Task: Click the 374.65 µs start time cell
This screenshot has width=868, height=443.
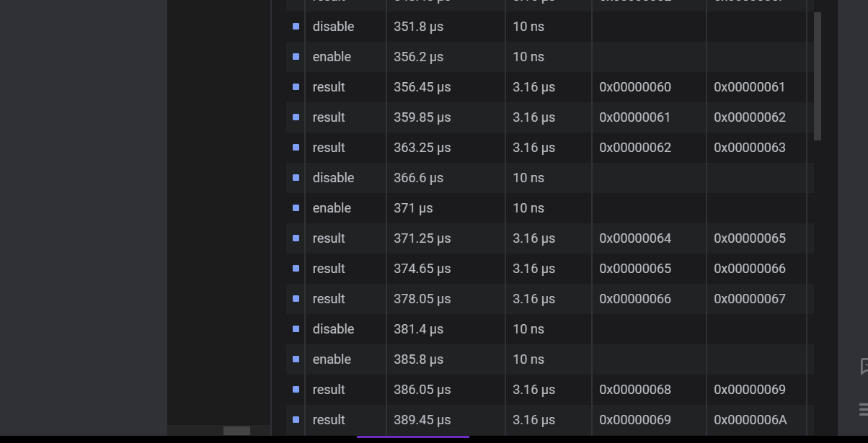Action: [x=422, y=269]
